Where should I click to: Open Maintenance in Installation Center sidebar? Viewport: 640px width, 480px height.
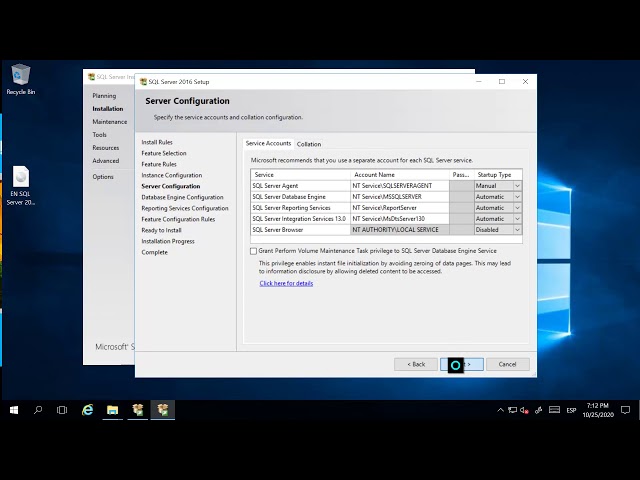click(x=109, y=122)
